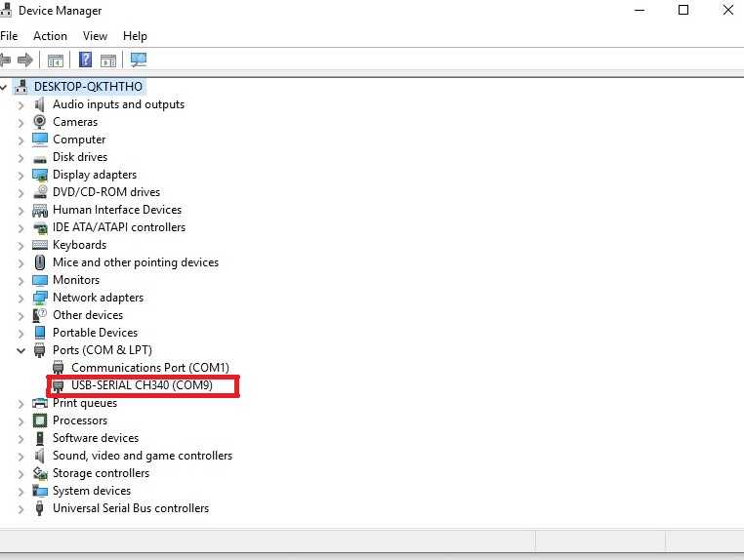Expand the Monitors chevron
744x560 pixels.
[x=21, y=281]
